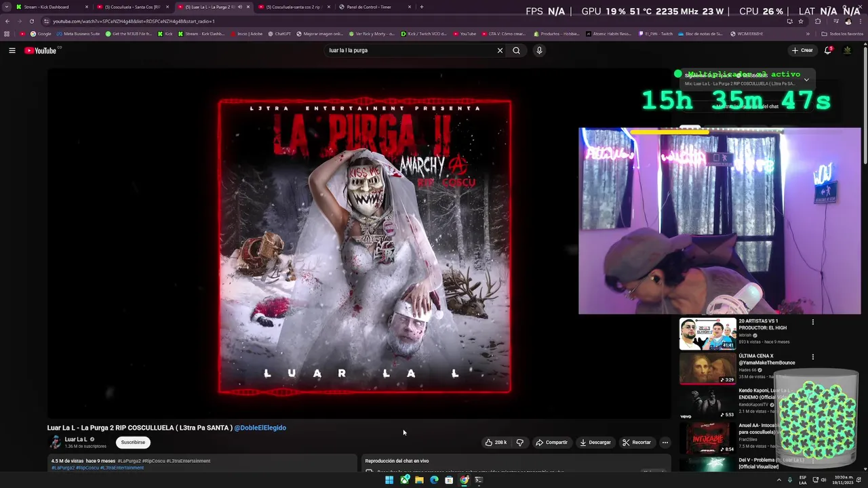
Task: Open Luar La L channel name link
Action: tap(76, 439)
